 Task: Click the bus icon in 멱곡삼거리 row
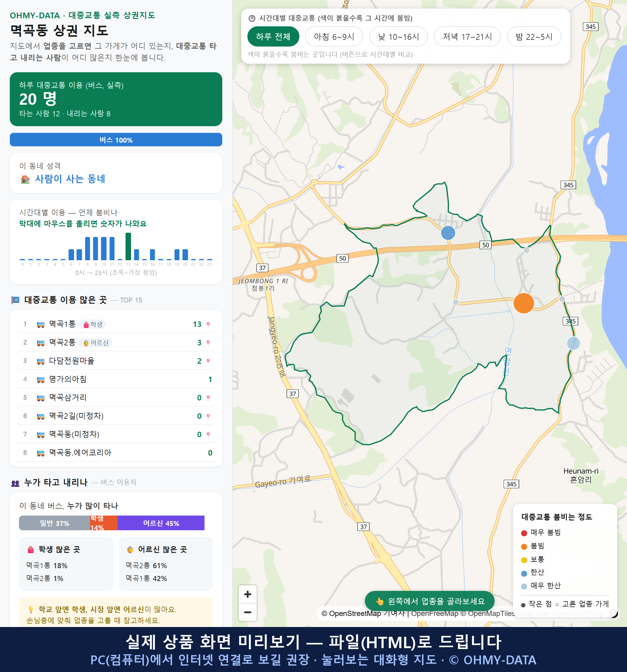pyautogui.click(x=40, y=398)
